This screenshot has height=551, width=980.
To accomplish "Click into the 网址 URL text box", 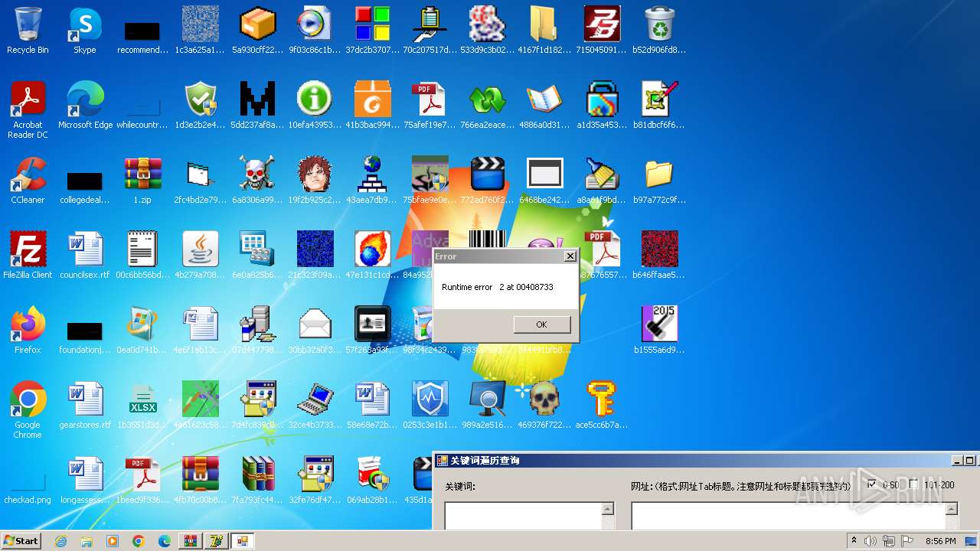I will click(789, 516).
